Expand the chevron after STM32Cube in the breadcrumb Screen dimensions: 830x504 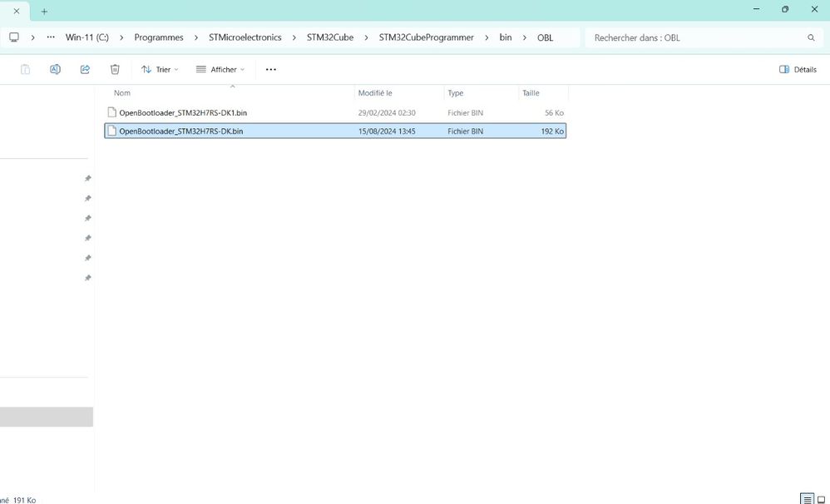tap(366, 37)
